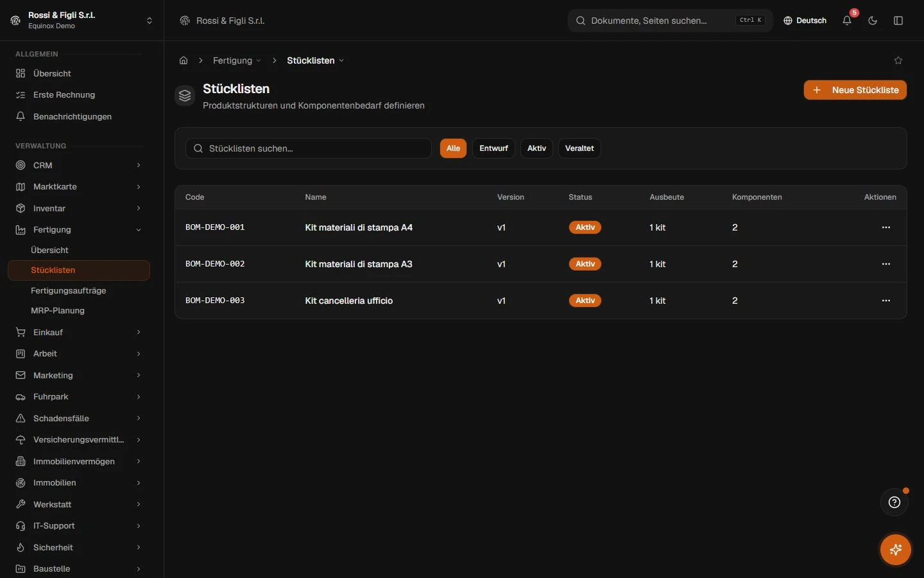Open Schadensfälle in the sidebar
This screenshot has height=578, width=924.
coord(79,419)
